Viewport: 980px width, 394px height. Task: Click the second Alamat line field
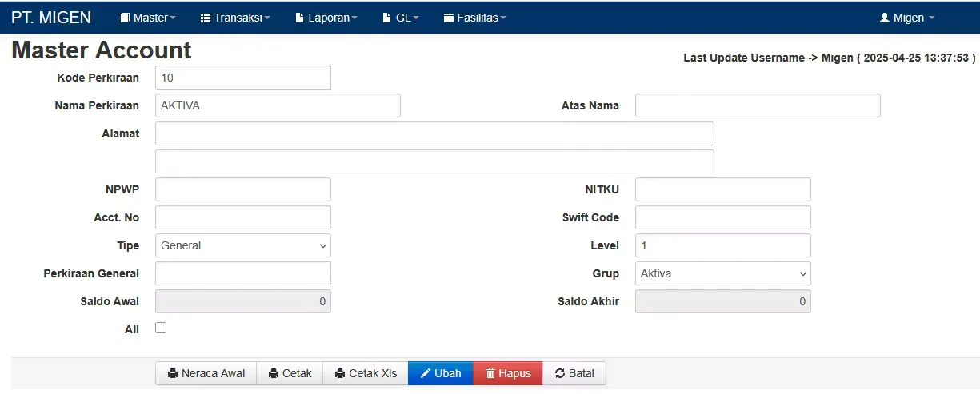[x=434, y=161]
